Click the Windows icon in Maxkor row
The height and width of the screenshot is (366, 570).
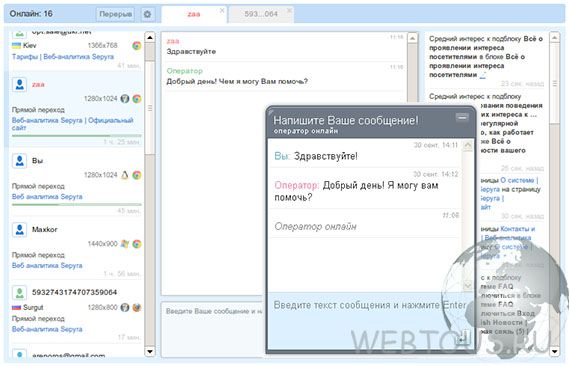click(125, 244)
